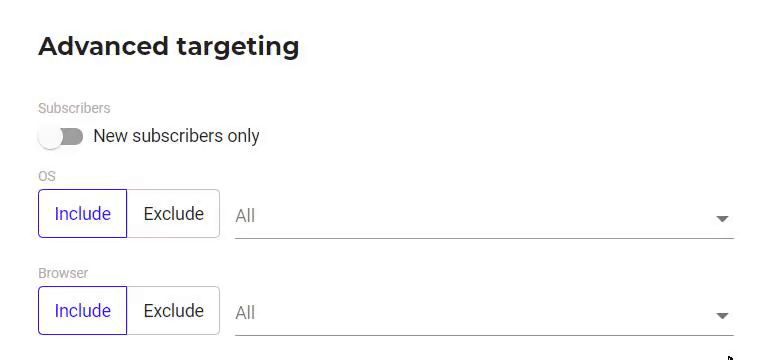Open the Browser dropdown arrow
The width and height of the screenshot is (766, 360).
(x=722, y=316)
